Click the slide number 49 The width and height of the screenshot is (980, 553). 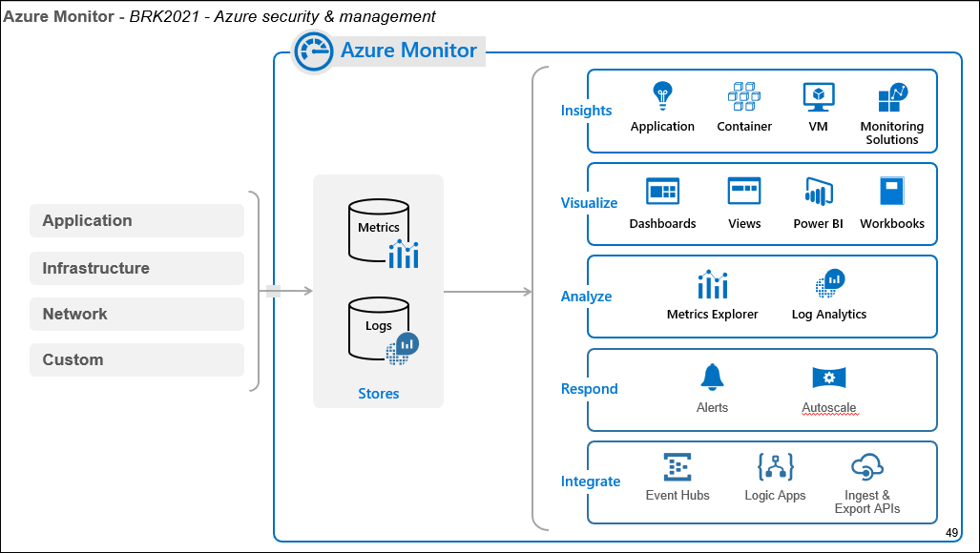click(952, 532)
